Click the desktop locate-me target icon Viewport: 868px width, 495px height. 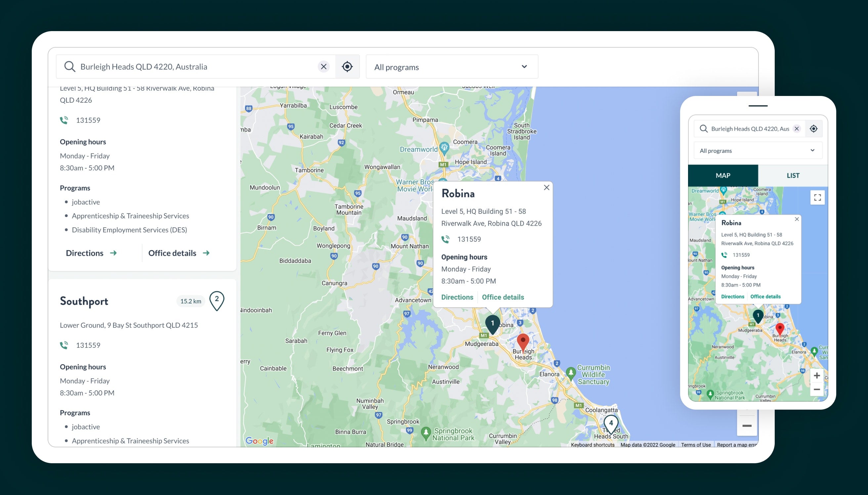coord(347,67)
